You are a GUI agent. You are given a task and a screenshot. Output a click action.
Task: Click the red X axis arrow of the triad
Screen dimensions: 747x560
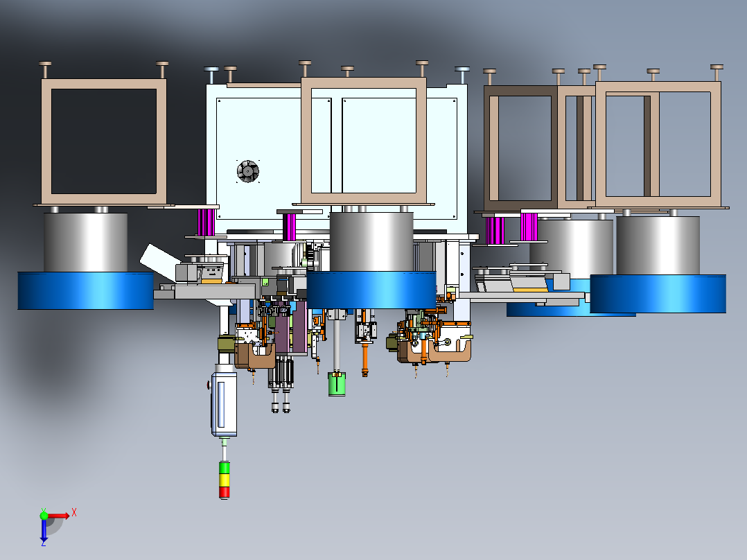click(59, 516)
